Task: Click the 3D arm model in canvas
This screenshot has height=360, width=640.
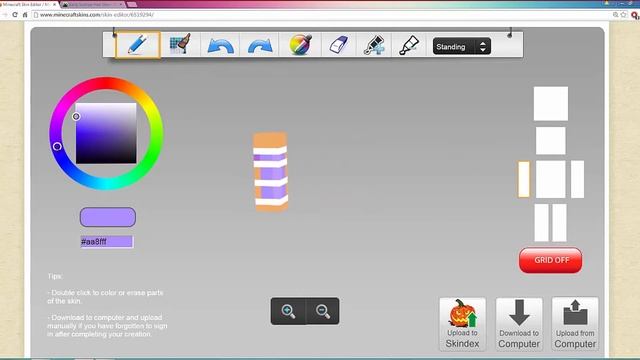Action: tap(271, 172)
